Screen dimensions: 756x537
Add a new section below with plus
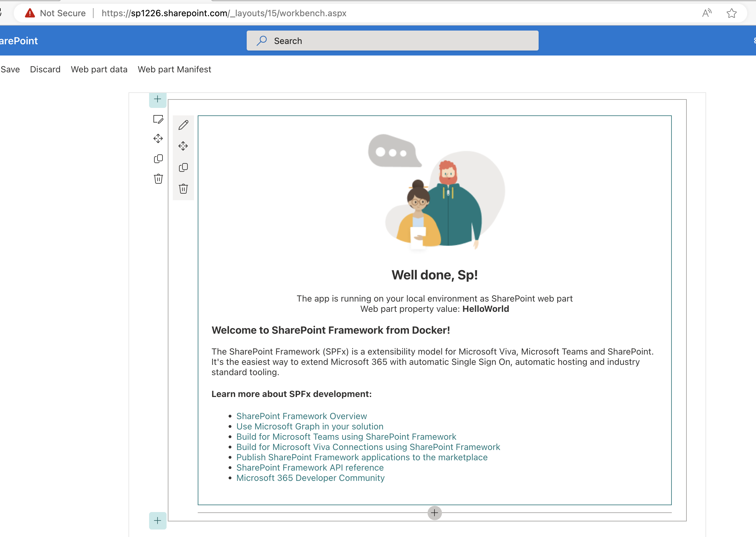tap(157, 520)
